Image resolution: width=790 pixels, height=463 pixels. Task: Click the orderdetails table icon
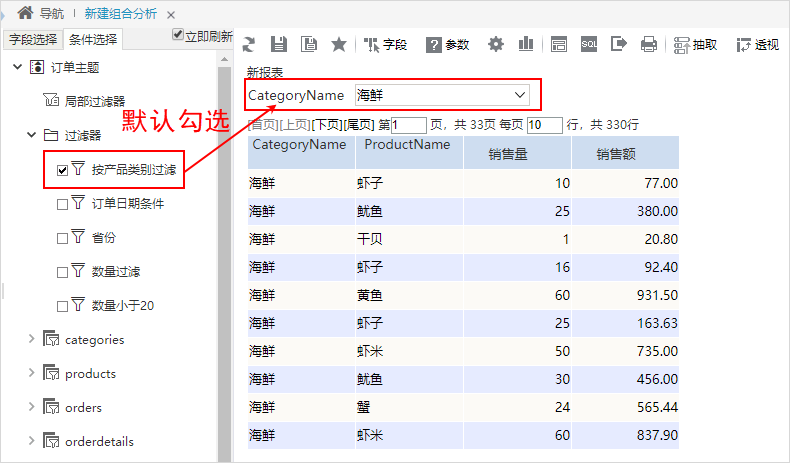(x=51, y=441)
